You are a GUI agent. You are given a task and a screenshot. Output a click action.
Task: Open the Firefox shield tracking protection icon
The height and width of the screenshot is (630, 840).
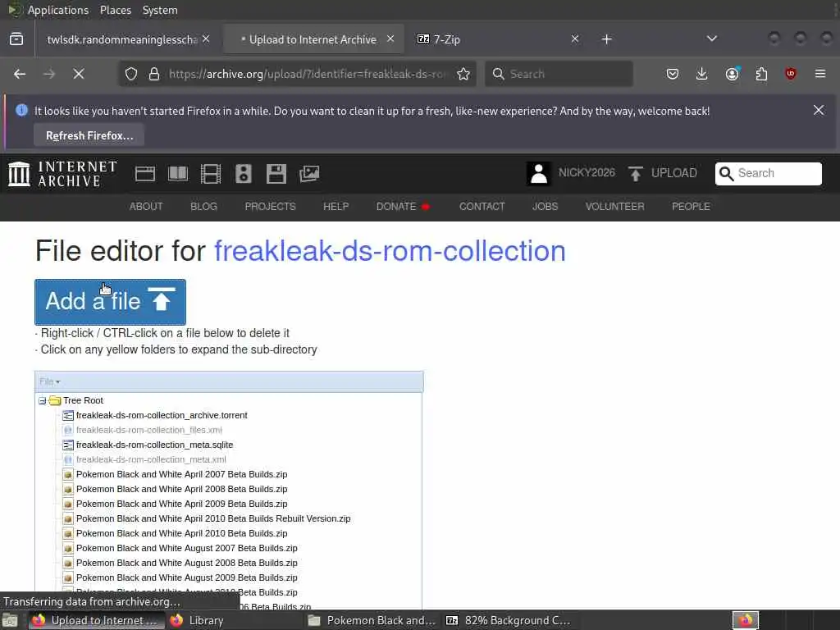tap(131, 74)
